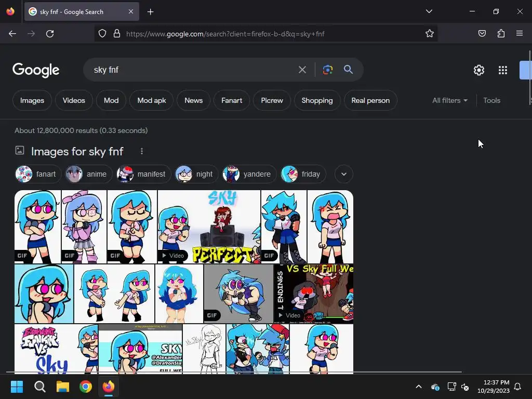
Task: Focus the sky fnf search field
Action: [193, 70]
